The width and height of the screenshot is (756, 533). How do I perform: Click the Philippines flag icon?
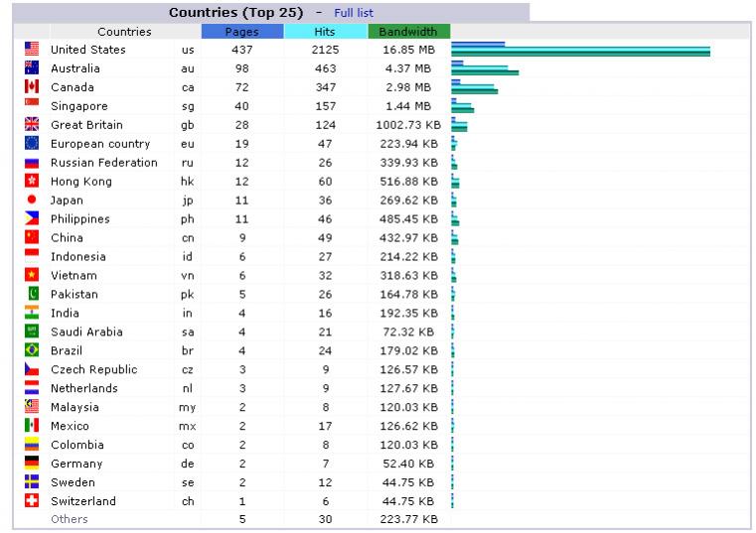(x=32, y=217)
